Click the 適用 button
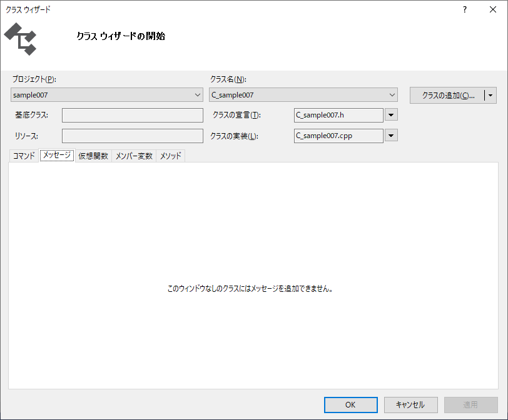Image resolution: width=508 pixels, height=420 pixels. 470,404
